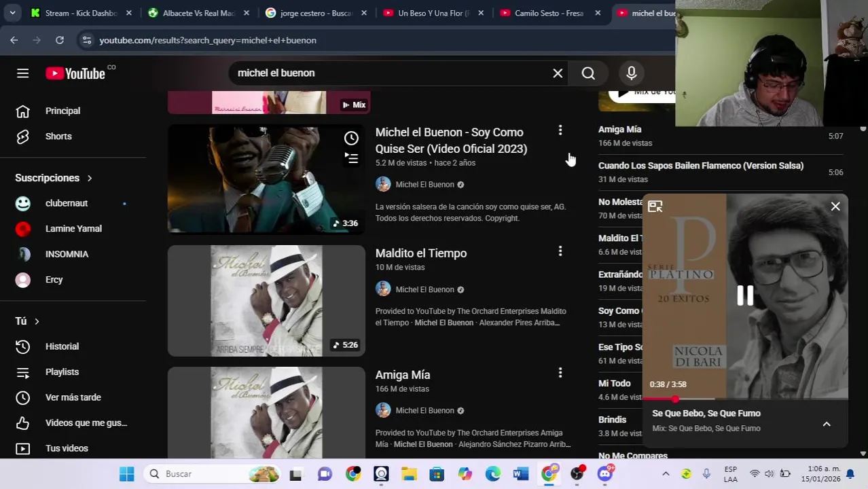
Task: Open the Lamine Yamal subscription
Action: 73,229
